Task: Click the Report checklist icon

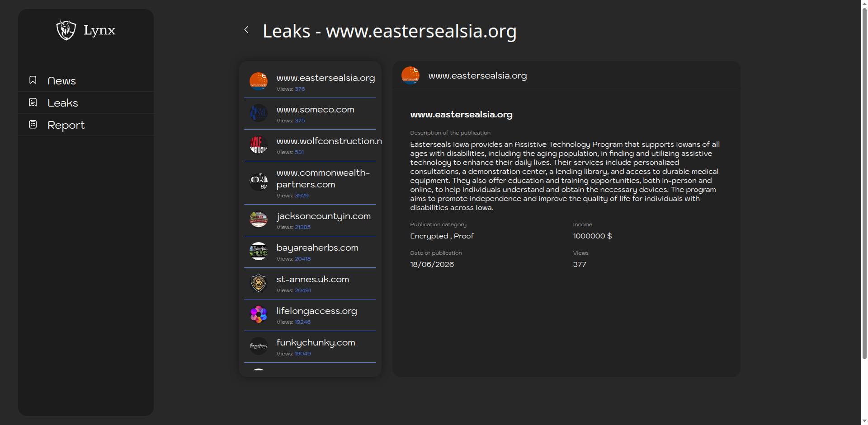Action: pos(33,124)
